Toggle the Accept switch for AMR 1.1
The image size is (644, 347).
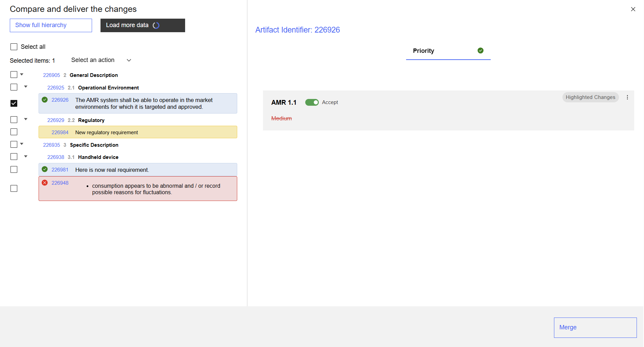[x=312, y=102]
